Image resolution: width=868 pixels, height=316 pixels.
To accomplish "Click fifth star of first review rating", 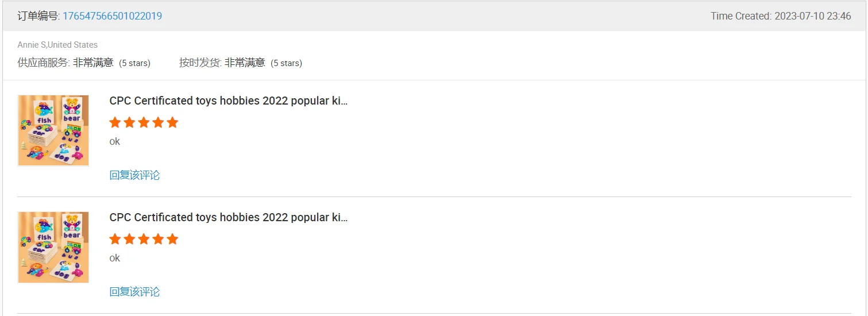I will (x=172, y=122).
